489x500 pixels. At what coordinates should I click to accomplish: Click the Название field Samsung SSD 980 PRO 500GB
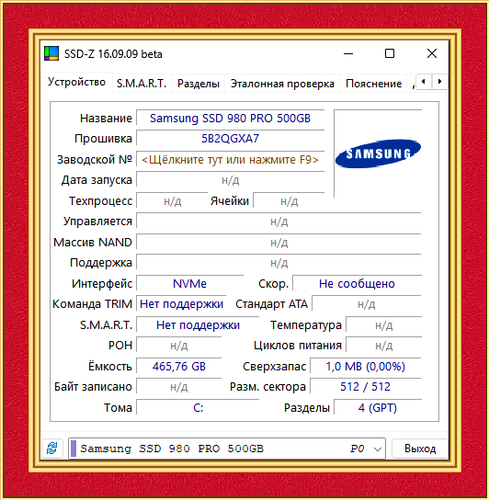(230, 118)
